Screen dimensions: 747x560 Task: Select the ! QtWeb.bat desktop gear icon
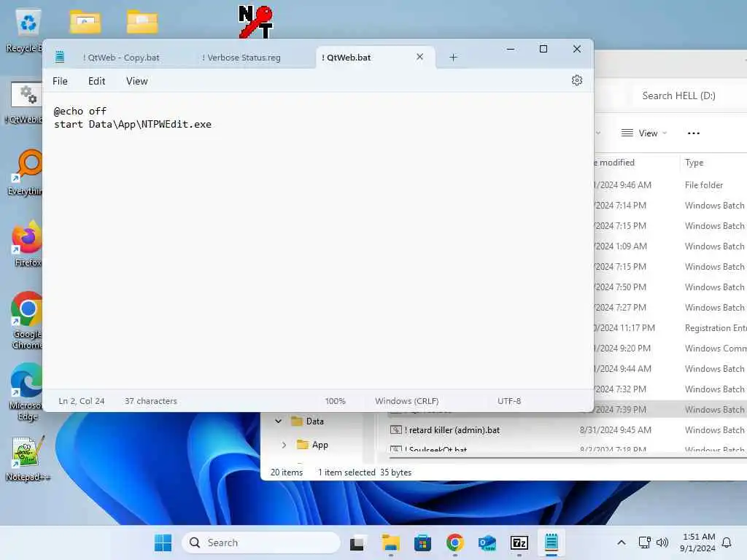[x=25, y=103]
